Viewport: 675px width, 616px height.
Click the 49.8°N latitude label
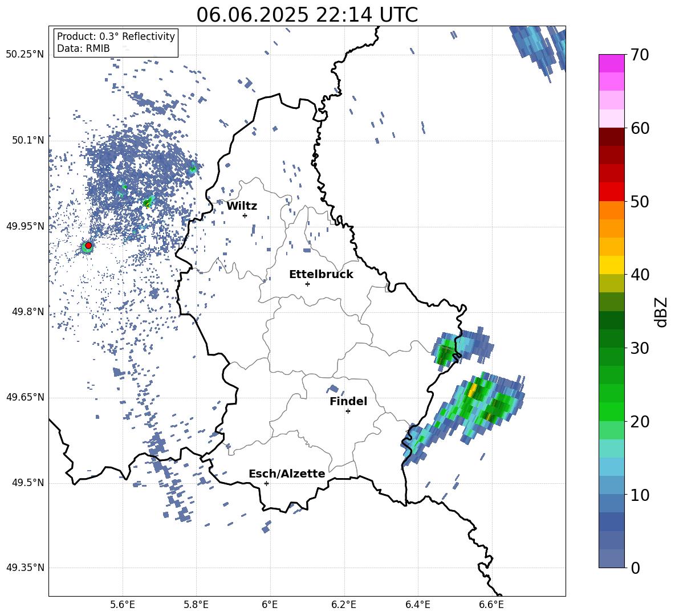(x=29, y=312)
